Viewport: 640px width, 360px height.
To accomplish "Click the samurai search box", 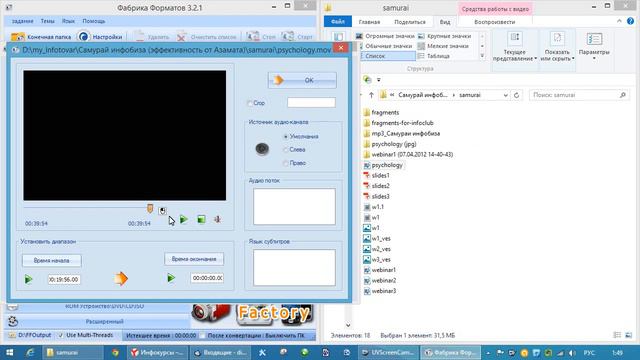I will (579, 95).
